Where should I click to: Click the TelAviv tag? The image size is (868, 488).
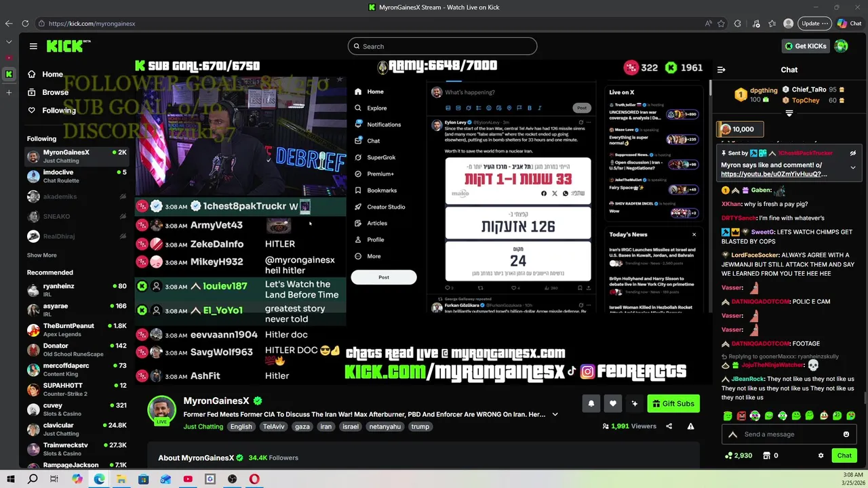click(x=274, y=426)
